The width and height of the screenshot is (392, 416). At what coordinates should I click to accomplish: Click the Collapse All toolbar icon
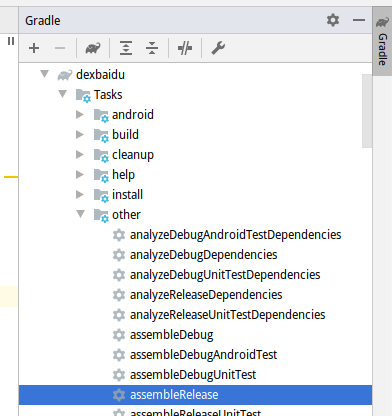click(152, 48)
